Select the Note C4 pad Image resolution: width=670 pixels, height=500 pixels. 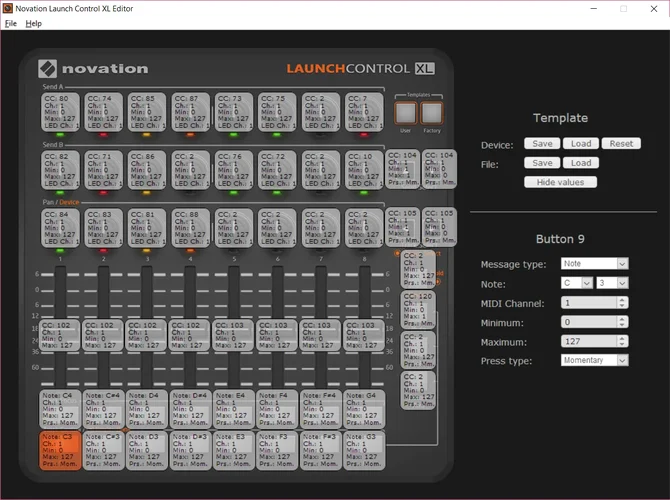60,409
